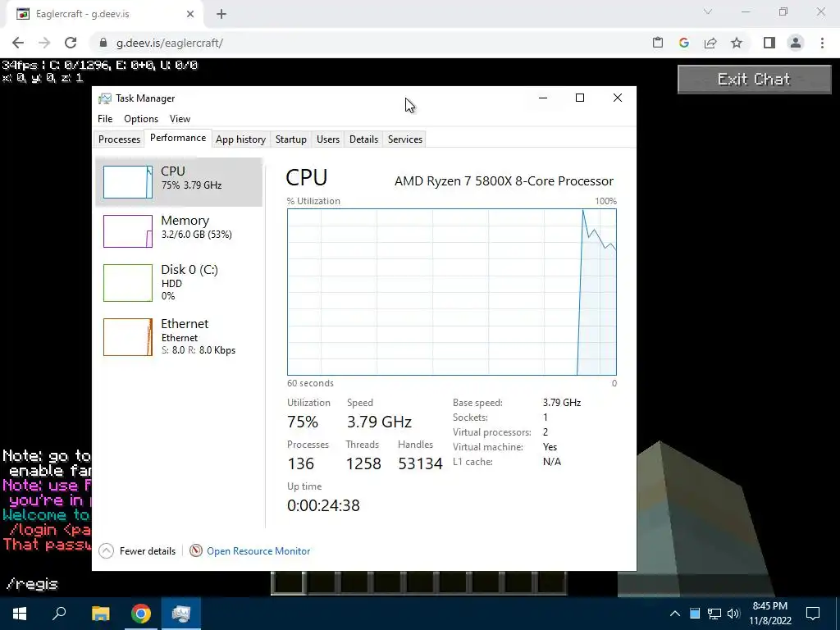Viewport: 840px width, 630px height.
Task: Open the volume control in the tray
Action: [733, 614]
